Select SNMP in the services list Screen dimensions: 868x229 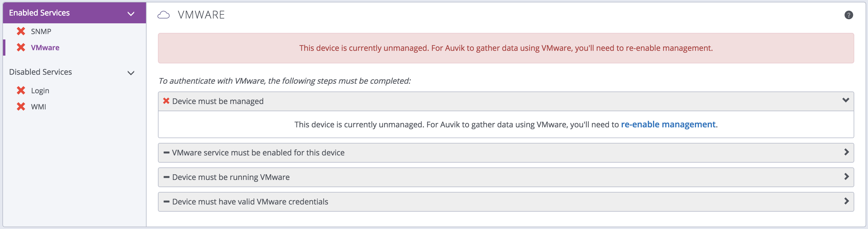[x=41, y=32]
